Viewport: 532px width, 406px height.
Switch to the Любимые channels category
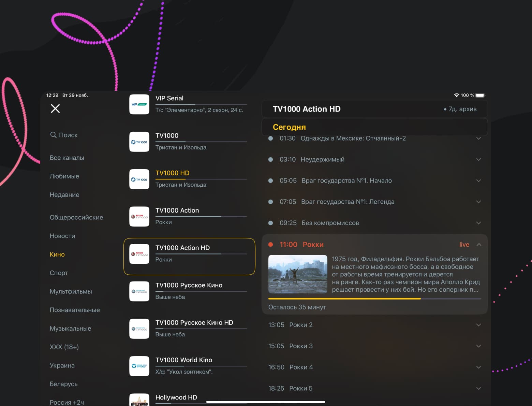(x=64, y=176)
